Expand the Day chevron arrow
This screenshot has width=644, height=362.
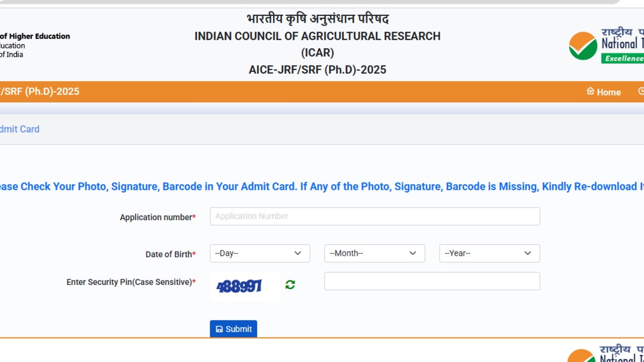[298, 253]
